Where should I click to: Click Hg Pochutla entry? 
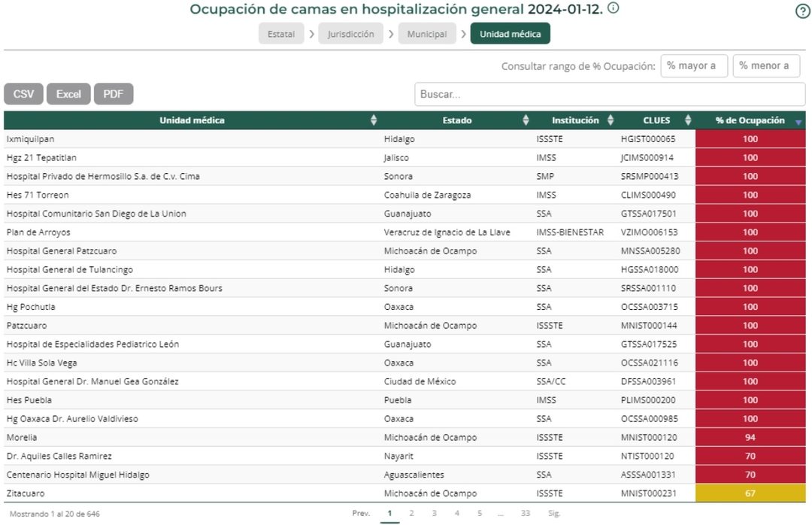click(x=31, y=307)
